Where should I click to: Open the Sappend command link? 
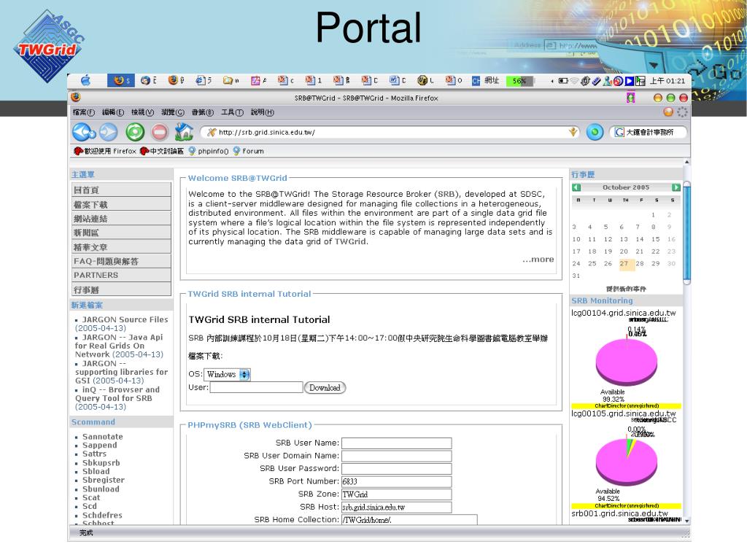[x=99, y=446]
